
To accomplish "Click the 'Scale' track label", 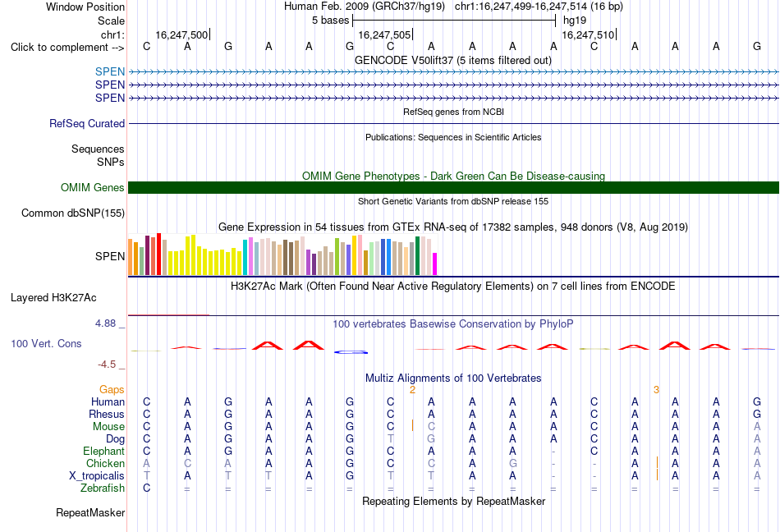I will click(x=111, y=21).
